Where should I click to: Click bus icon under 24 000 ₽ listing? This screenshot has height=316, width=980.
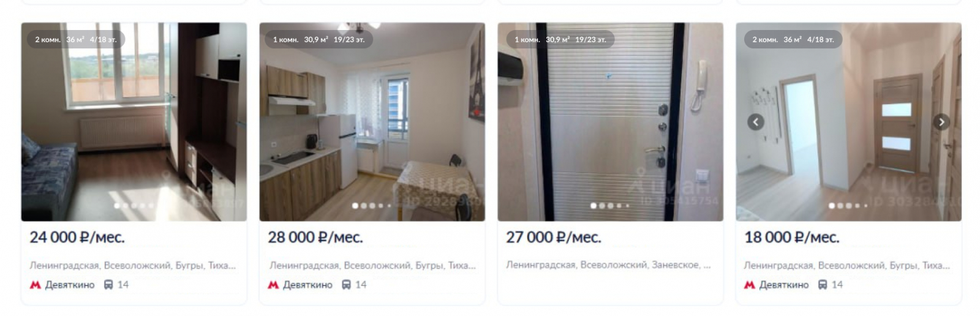coord(108,285)
